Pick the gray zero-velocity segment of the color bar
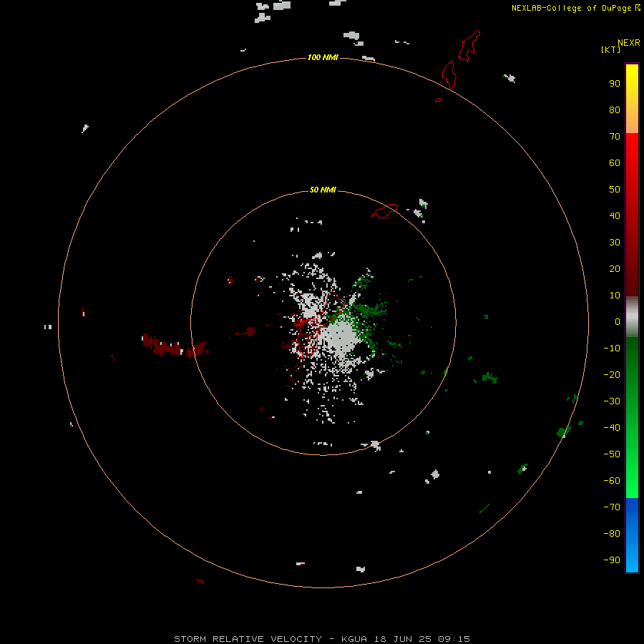This screenshot has width=644, height=644. coord(632,317)
